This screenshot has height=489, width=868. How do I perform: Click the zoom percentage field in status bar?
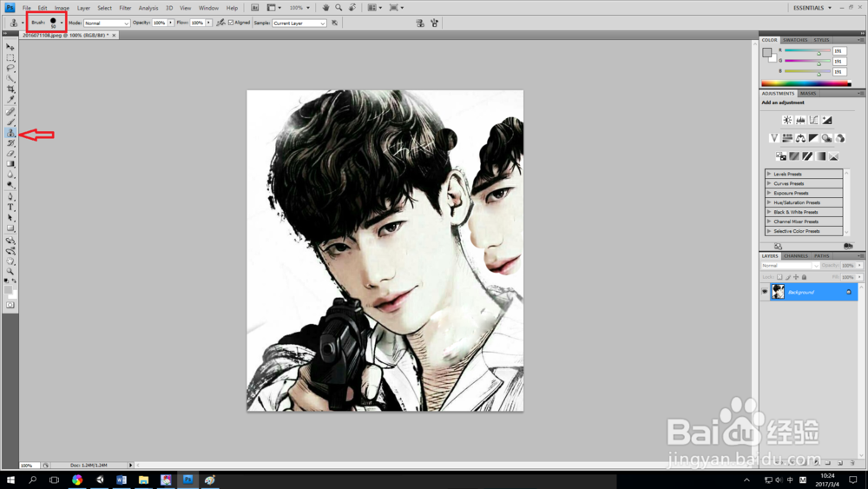pos(30,466)
